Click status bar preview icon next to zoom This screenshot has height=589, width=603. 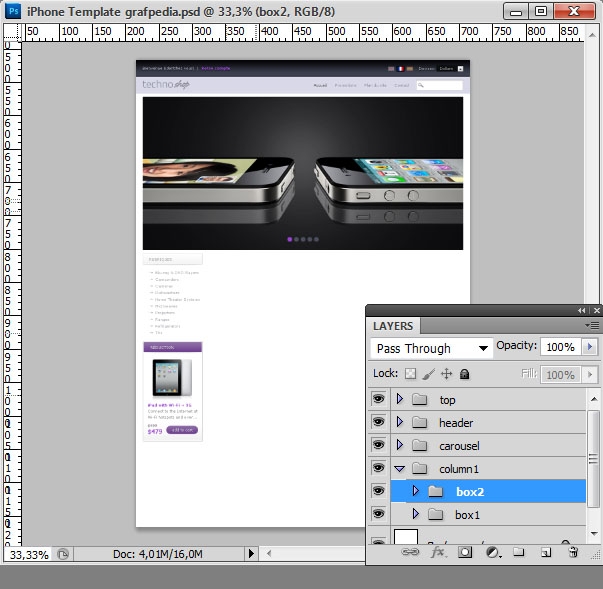tap(63, 554)
